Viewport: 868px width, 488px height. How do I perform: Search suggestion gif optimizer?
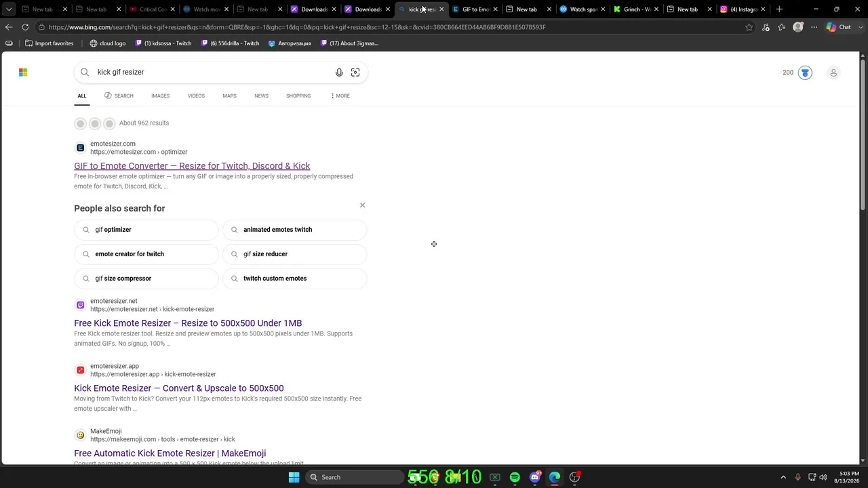coord(146,230)
